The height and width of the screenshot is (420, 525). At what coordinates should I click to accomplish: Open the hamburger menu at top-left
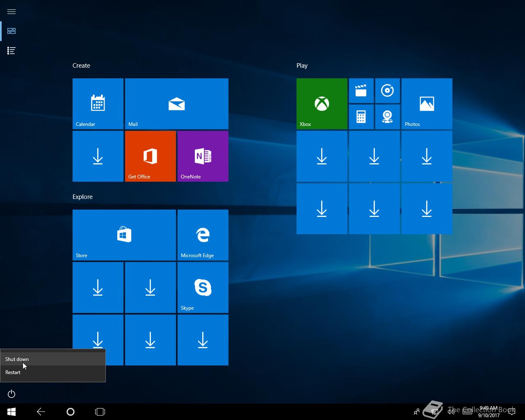(x=11, y=11)
